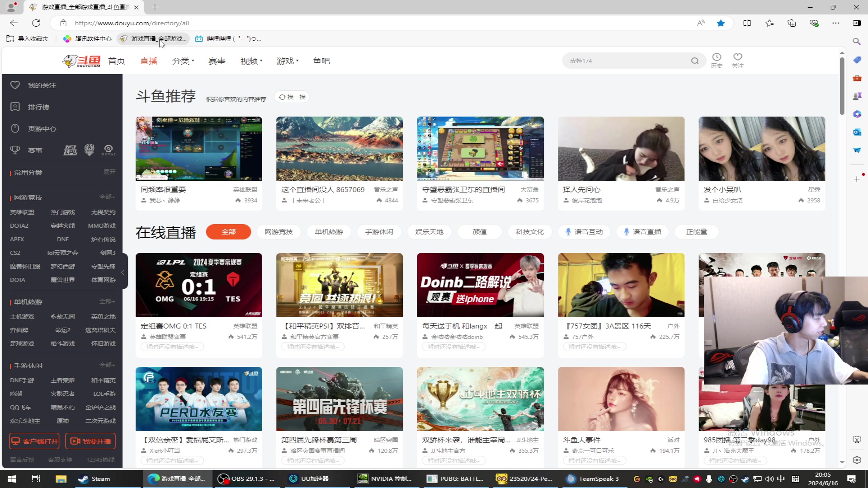Screen dimensions: 868x488
Task: Filter live streams by 语音直播
Action: [x=642, y=232]
